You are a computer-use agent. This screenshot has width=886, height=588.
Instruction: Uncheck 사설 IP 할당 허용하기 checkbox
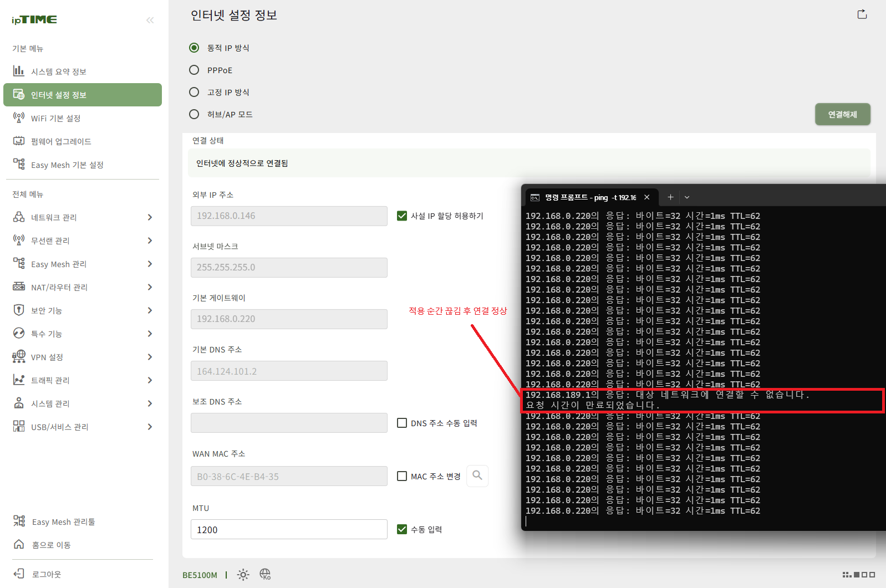click(x=402, y=216)
